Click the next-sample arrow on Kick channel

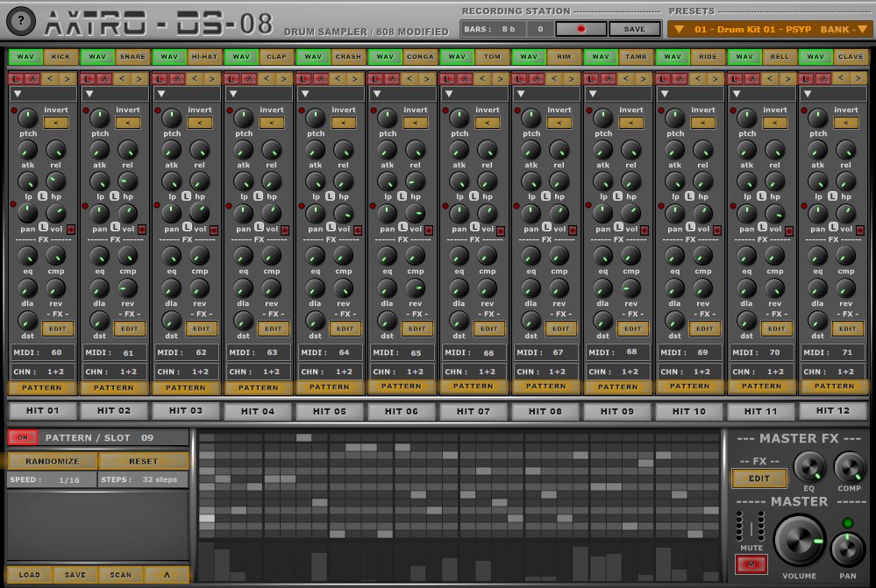click(68, 79)
